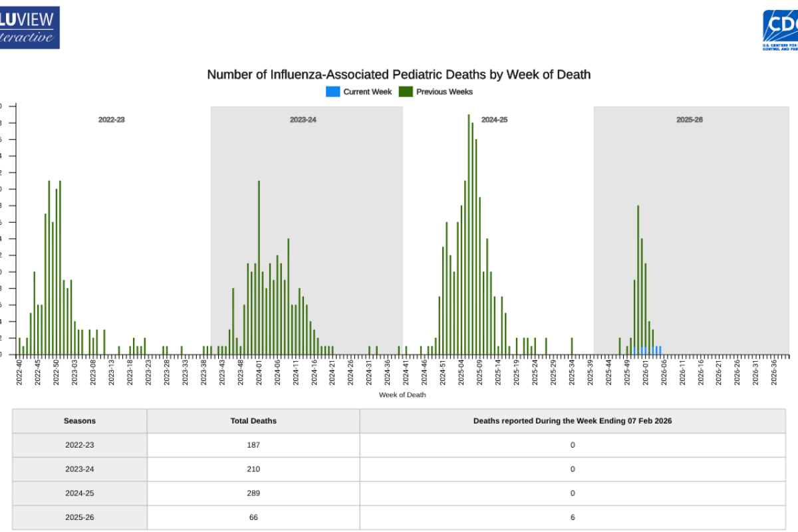Select the tallest bar in the 2023-24 season
The width and height of the screenshot is (798, 532).
pyautogui.click(x=259, y=266)
